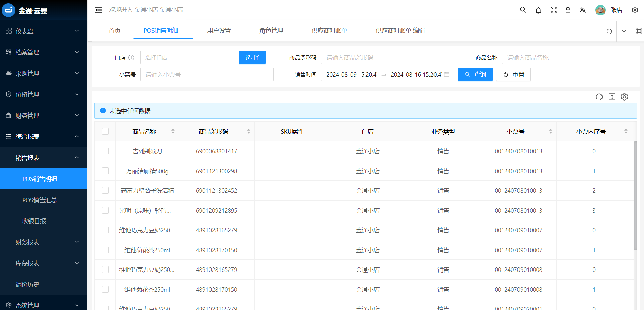Focus the 商品条形码 input field

388,57
